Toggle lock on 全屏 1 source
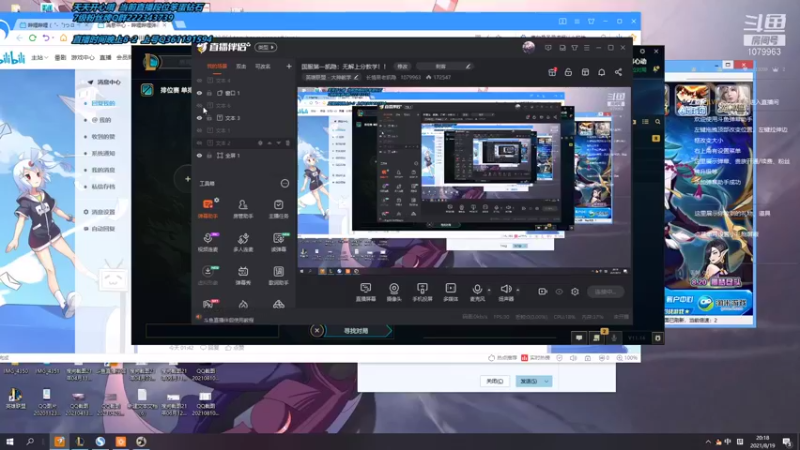Viewport: 800px width, 450px height. pyautogui.click(x=209, y=156)
